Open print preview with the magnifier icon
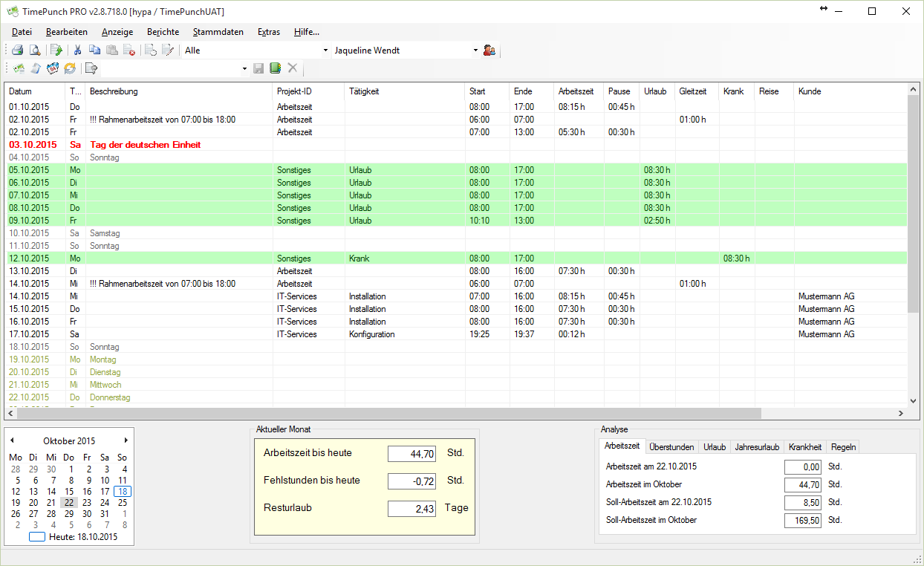924x566 pixels. point(34,51)
